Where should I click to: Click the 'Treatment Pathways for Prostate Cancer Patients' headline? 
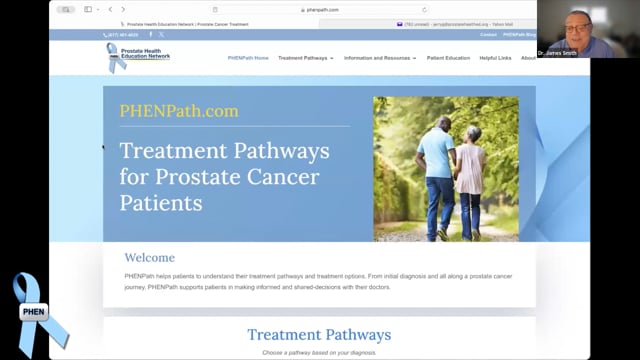224,177
